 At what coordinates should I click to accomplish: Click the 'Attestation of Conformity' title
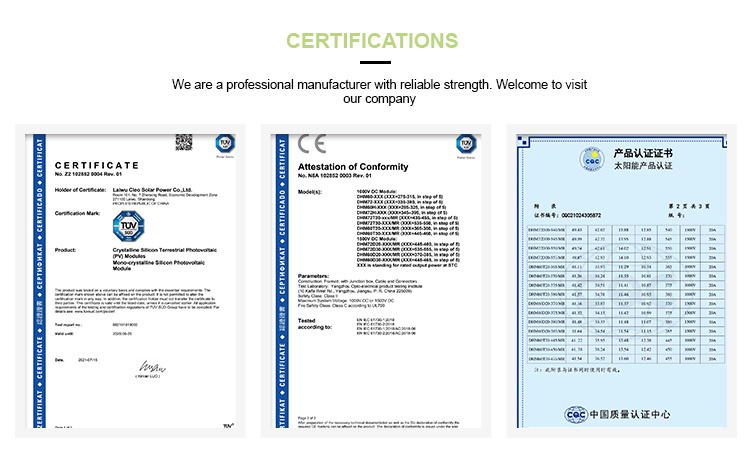tap(335, 166)
